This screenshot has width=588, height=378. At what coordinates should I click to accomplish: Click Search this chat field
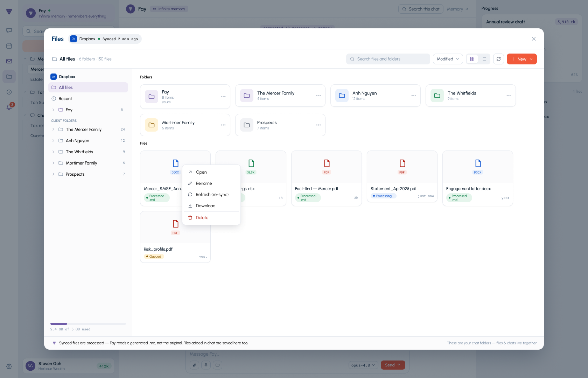(421, 9)
